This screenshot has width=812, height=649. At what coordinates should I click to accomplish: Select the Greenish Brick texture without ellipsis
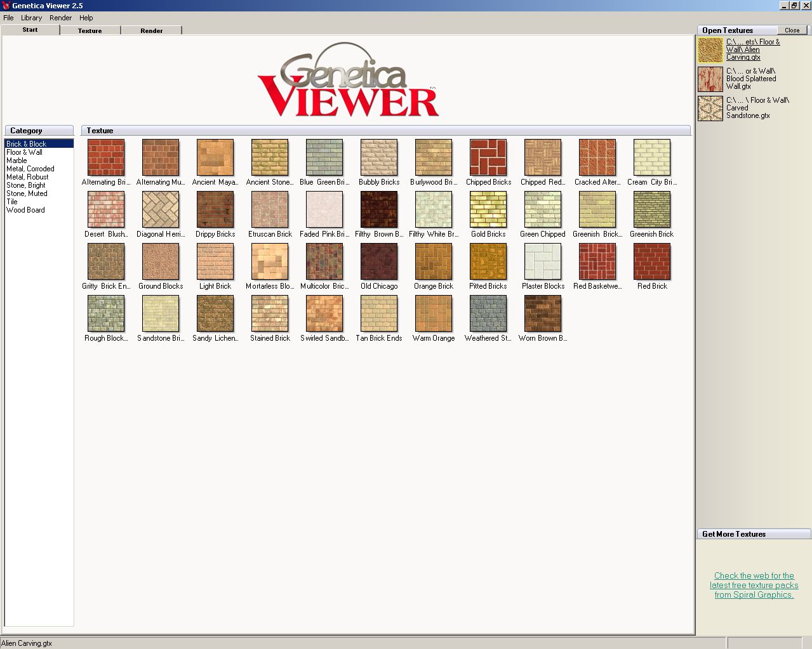click(x=652, y=209)
